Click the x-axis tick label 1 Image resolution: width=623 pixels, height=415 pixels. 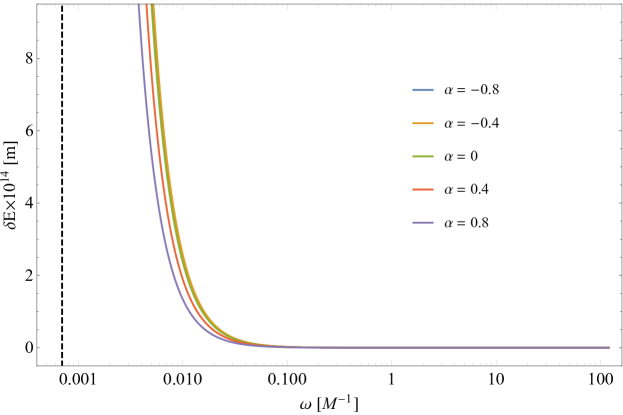(391, 380)
